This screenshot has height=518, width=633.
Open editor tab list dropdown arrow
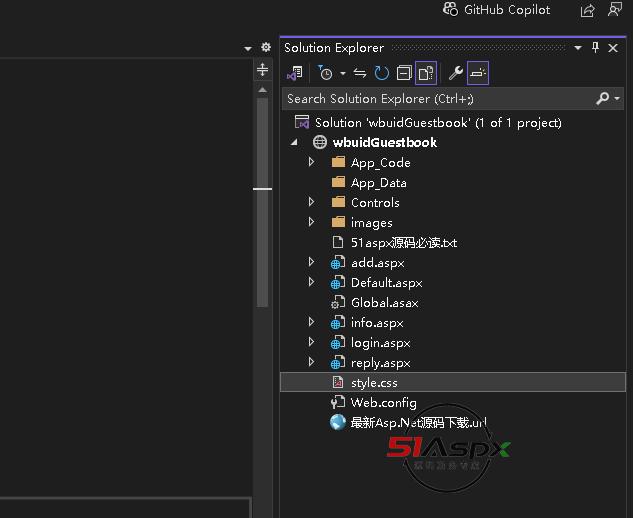pyautogui.click(x=248, y=49)
